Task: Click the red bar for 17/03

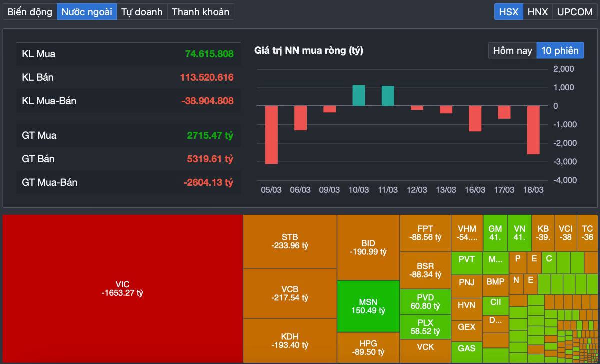Action: pyautogui.click(x=504, y=112)
